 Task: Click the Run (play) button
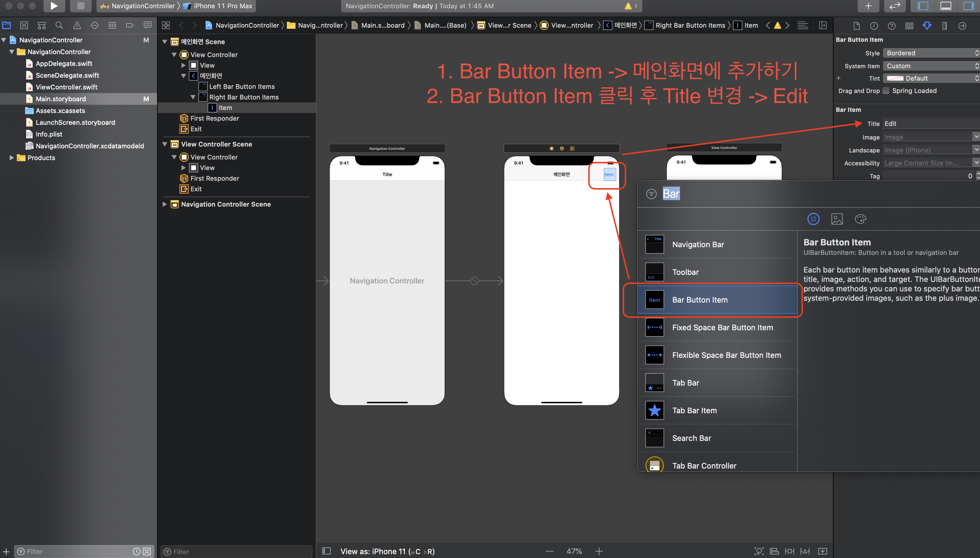[54, 6]
